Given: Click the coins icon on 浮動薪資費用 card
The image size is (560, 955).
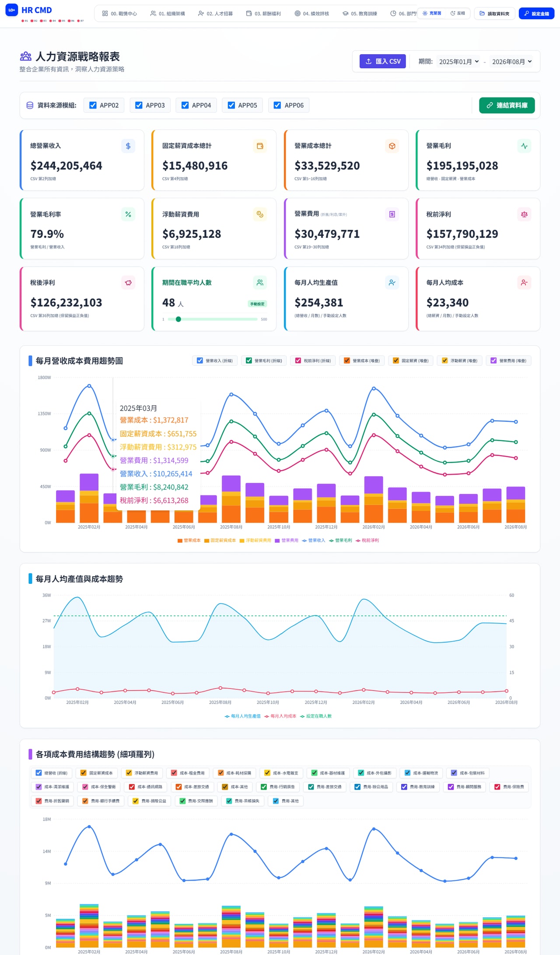Looking at the screenshot, I should (260, 214).
